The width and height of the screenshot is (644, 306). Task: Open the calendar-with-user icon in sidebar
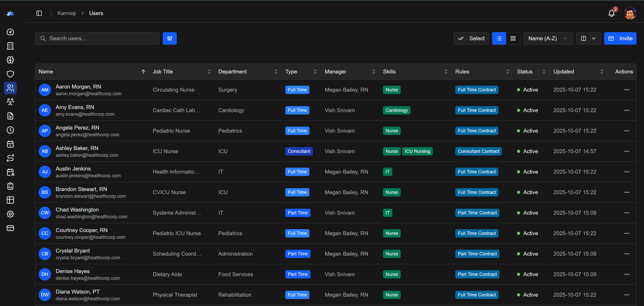point(10,172)
